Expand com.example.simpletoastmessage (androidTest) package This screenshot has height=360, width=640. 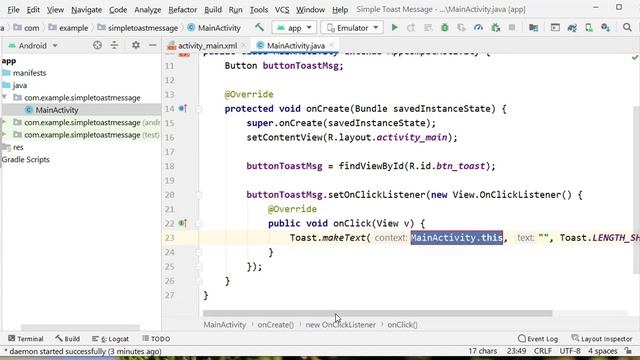4,122
